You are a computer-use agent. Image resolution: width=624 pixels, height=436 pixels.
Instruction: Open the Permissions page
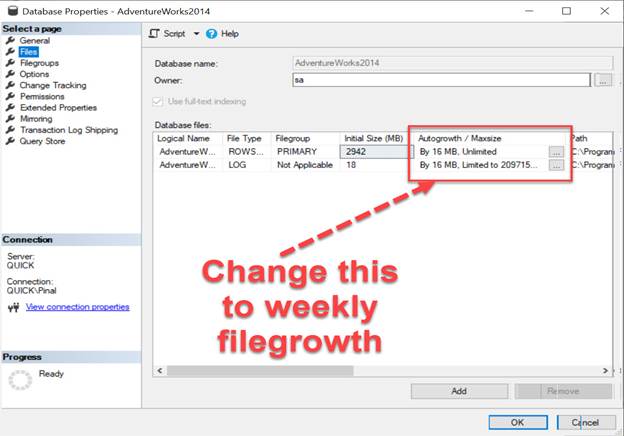tap(42, 96)
